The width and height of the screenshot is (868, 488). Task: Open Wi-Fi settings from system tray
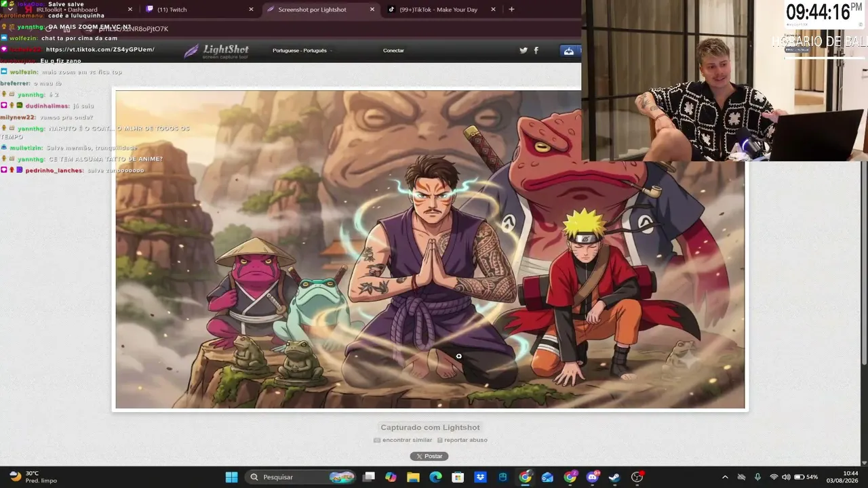click(x=774, y=477)
